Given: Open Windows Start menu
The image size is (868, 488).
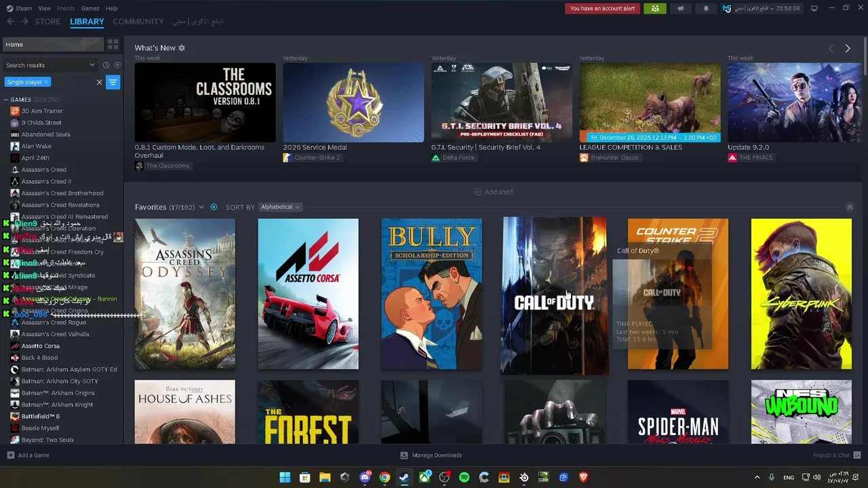Looking at the screenshot, I should coord(285,477).
